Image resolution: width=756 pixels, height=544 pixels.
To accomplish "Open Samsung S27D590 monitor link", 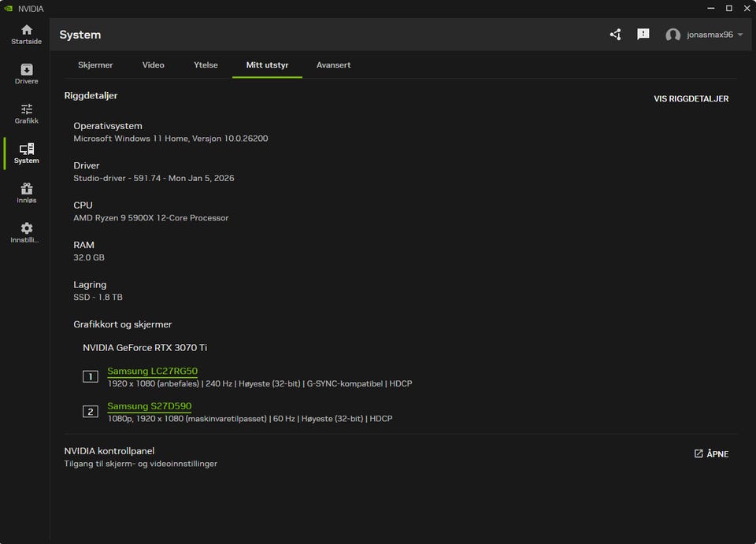I will click(150, 406).
